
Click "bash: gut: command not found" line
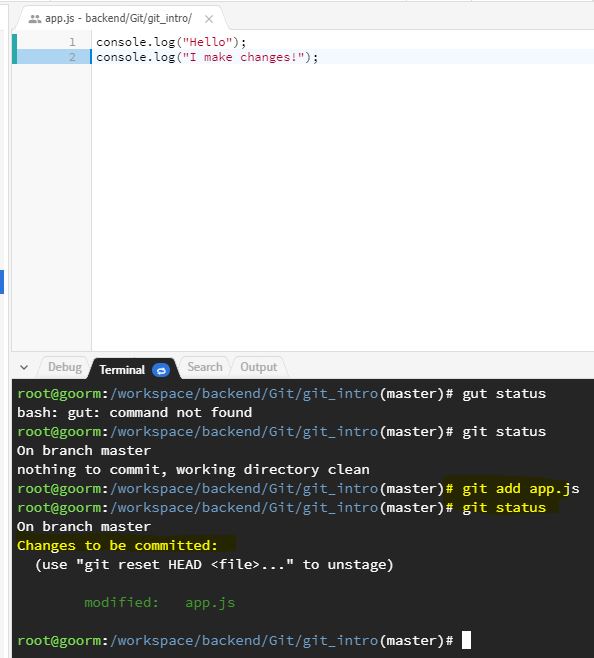[x=134, y=413]
